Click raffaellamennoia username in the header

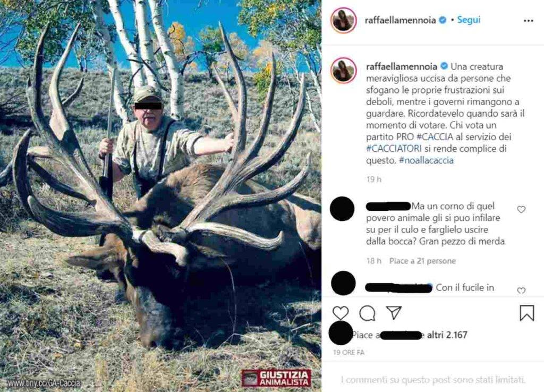coord(401,20)
